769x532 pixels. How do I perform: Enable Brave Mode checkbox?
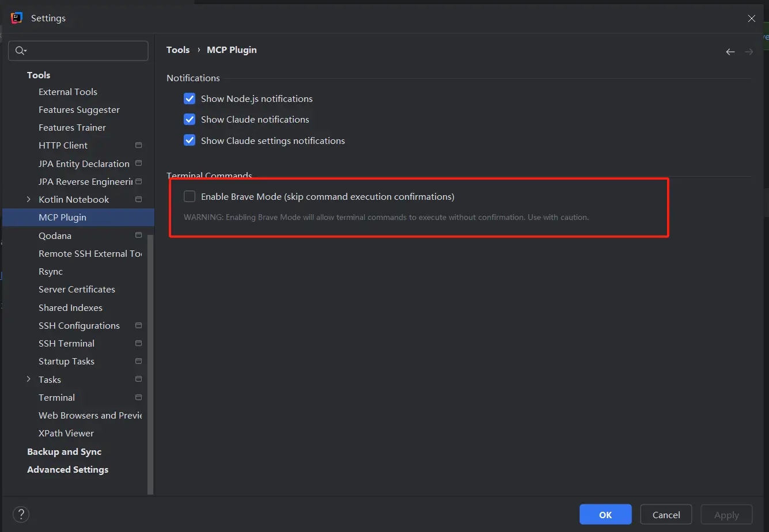190,196
